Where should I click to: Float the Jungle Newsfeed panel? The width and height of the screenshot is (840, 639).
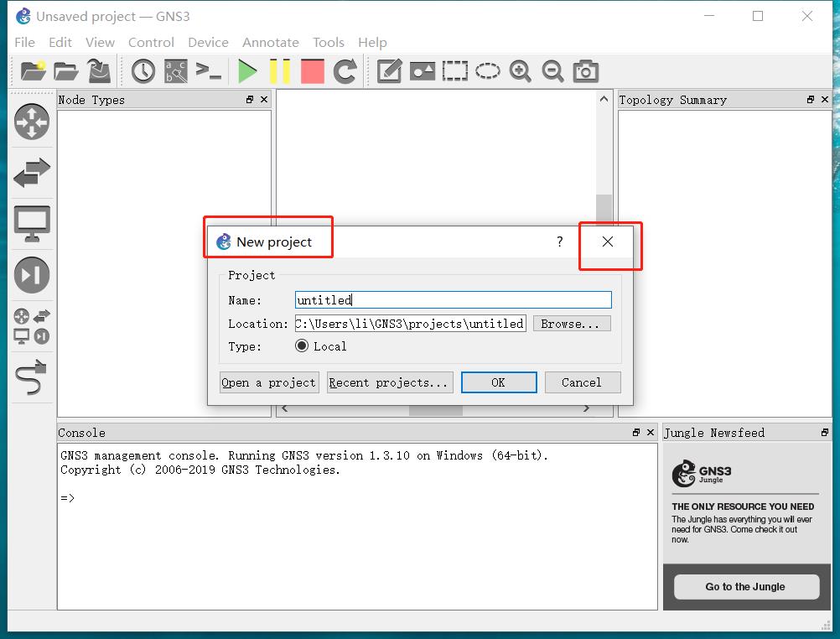825,432
